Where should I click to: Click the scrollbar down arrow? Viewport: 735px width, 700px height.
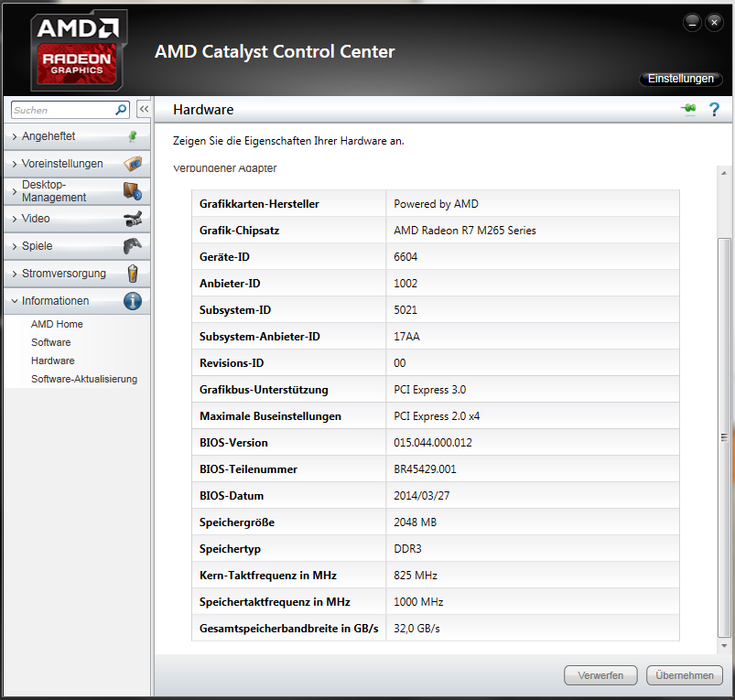coord(724,646)
